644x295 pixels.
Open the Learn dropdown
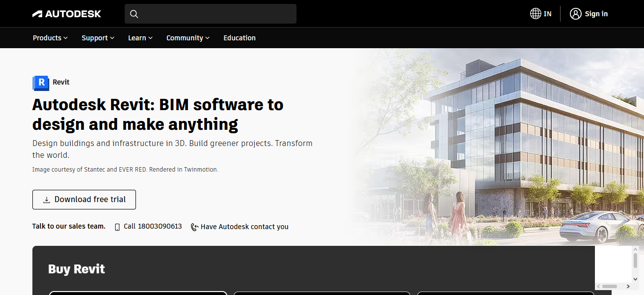click(x=140, y=38)
